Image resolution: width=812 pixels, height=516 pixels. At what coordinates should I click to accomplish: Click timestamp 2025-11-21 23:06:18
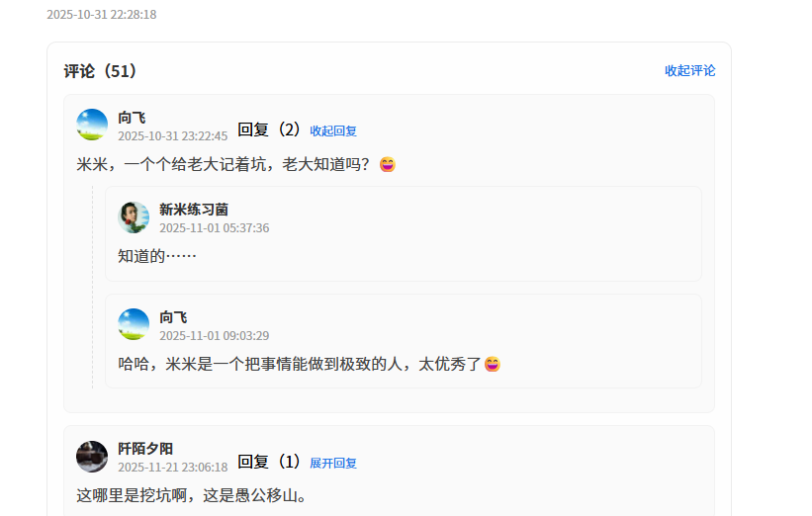[x=172, y=468]
